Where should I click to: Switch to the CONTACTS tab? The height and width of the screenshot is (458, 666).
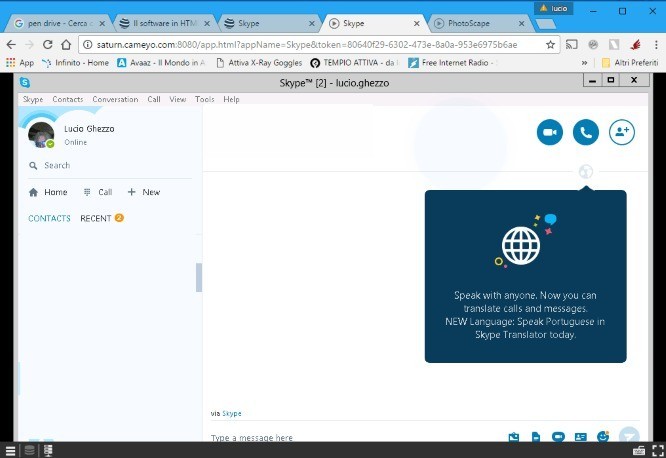point(49,218)
